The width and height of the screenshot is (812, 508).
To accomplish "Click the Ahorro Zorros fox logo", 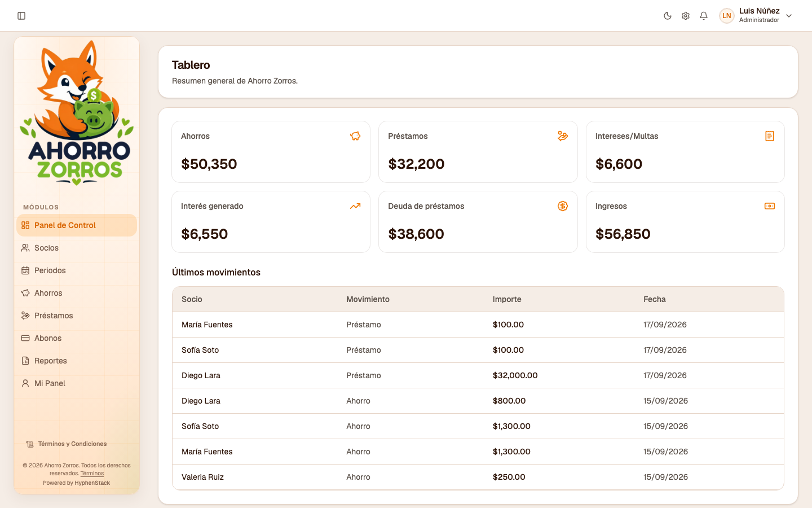I will pyautogui.click(x=77, y=113).
